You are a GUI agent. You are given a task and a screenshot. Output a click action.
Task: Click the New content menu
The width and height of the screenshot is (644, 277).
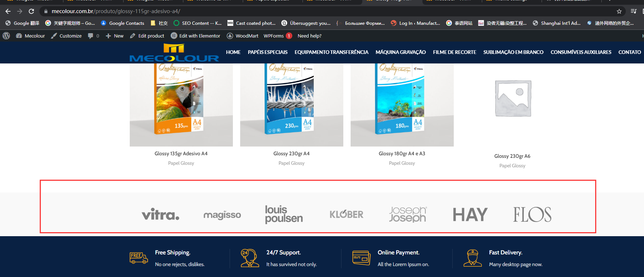click(114, 36)
